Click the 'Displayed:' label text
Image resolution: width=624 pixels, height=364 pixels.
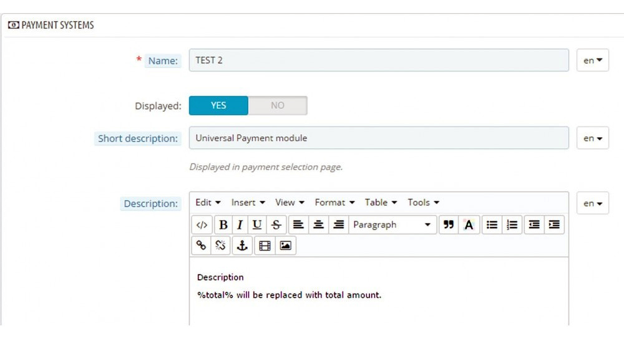tap(158, 106)
